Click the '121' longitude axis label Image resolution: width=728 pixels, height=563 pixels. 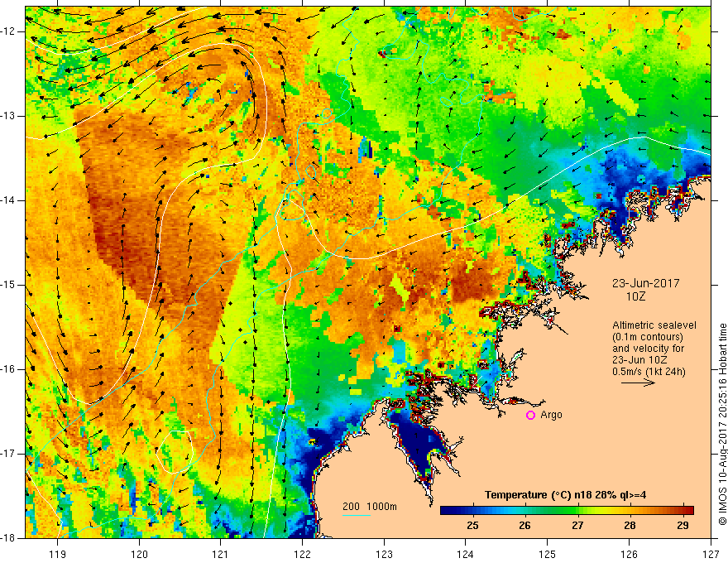pos(221,554)
